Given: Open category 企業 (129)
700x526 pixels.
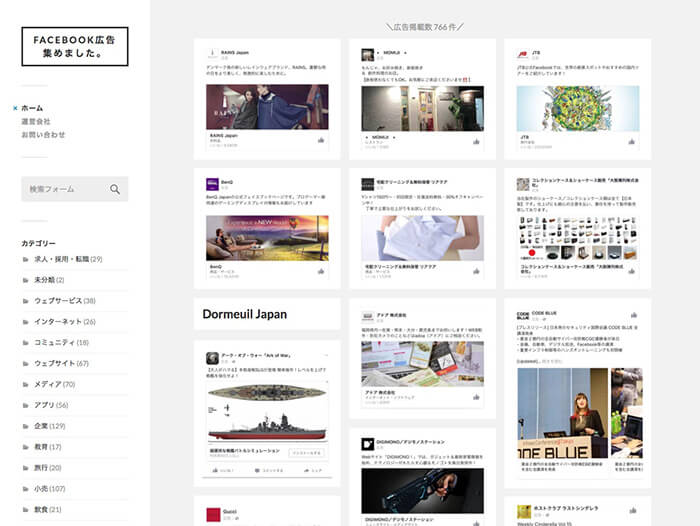Looking at the screenshot, I should click(x=50, y=426).
